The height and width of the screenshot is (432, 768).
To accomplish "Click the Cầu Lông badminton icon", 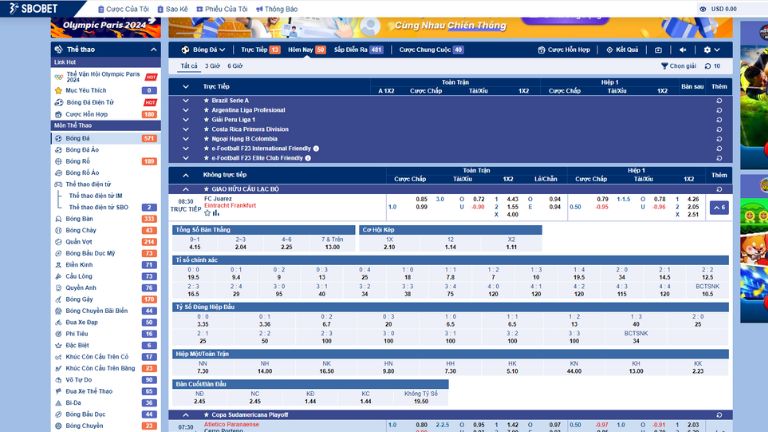I will click(58, 276).
